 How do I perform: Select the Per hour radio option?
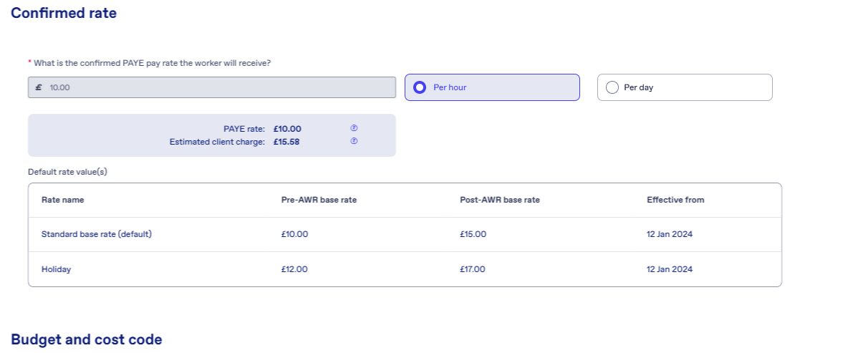[x=492, y=87]
